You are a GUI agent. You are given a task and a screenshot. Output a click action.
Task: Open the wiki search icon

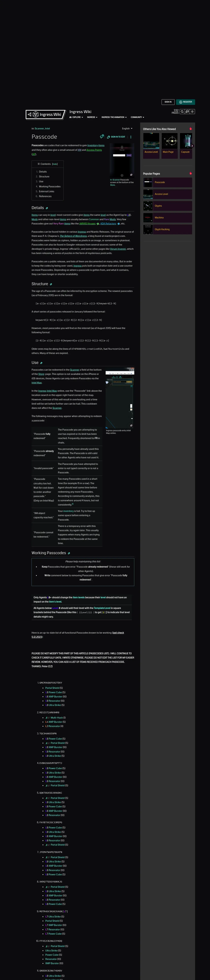182,111
